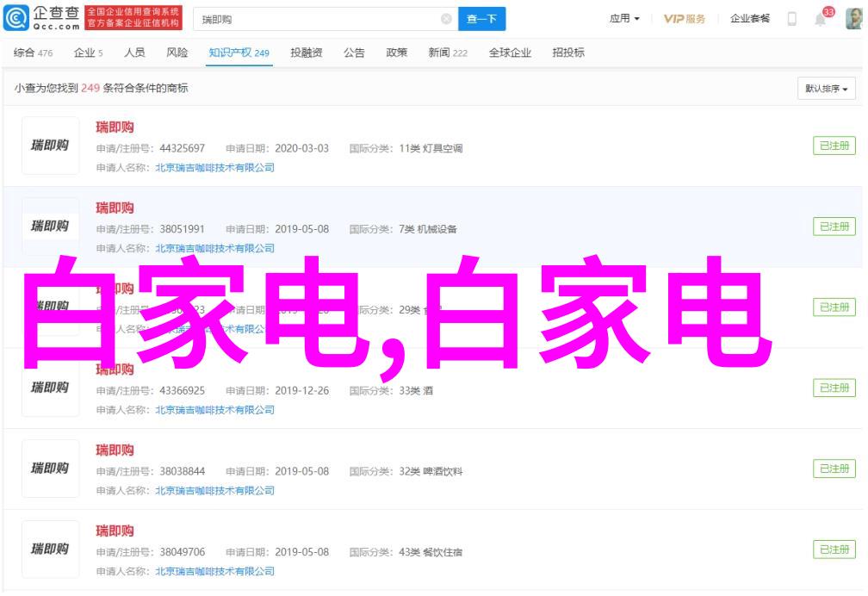Open the 企业套餐 link
Screen dimensions: 868x596
click(x=749, y=19)
